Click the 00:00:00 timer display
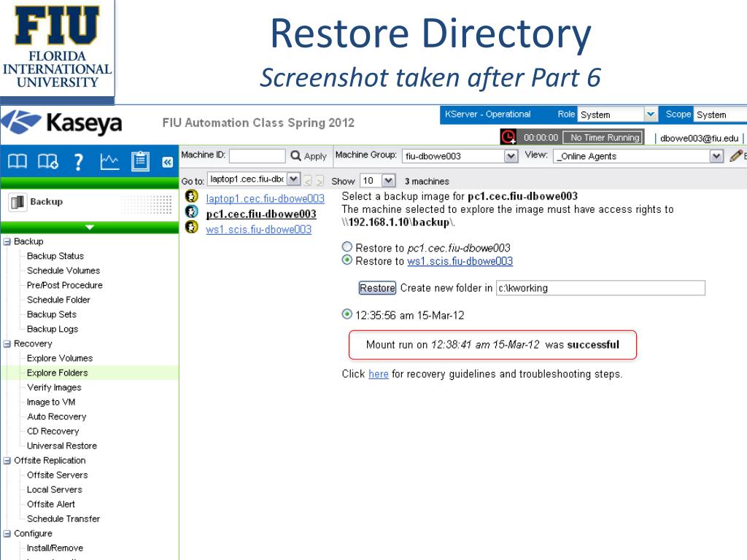The height and width of the screenshot is (560, 747). (x=541, y=138)
